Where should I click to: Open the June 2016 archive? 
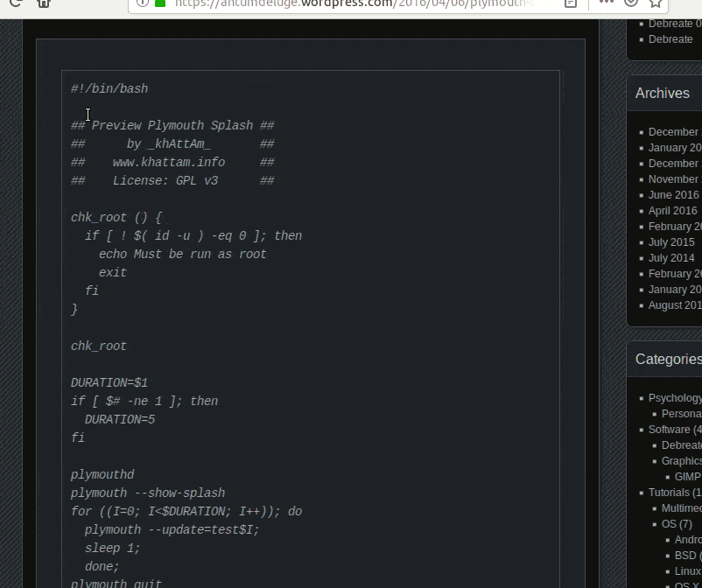(670, 194)
